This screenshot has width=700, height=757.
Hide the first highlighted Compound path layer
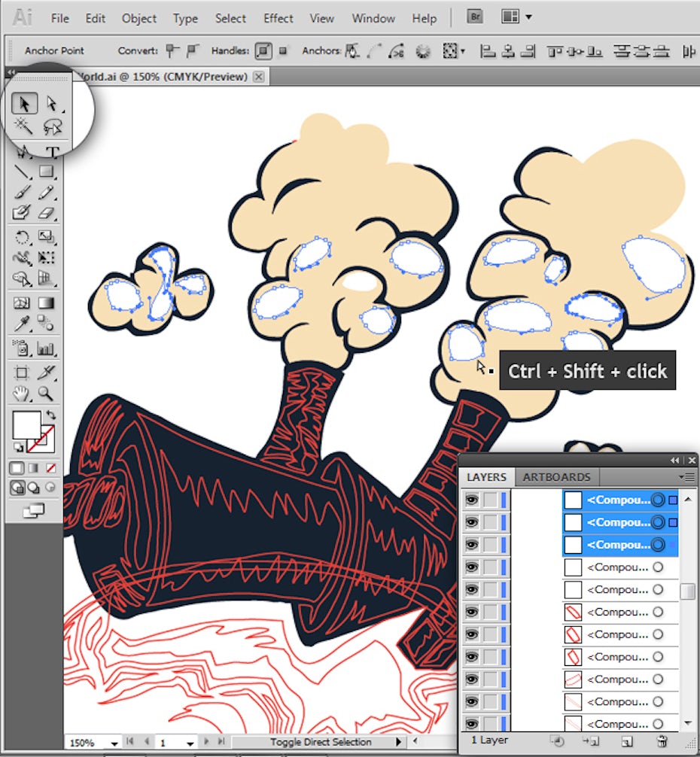(x=472, y=500)
